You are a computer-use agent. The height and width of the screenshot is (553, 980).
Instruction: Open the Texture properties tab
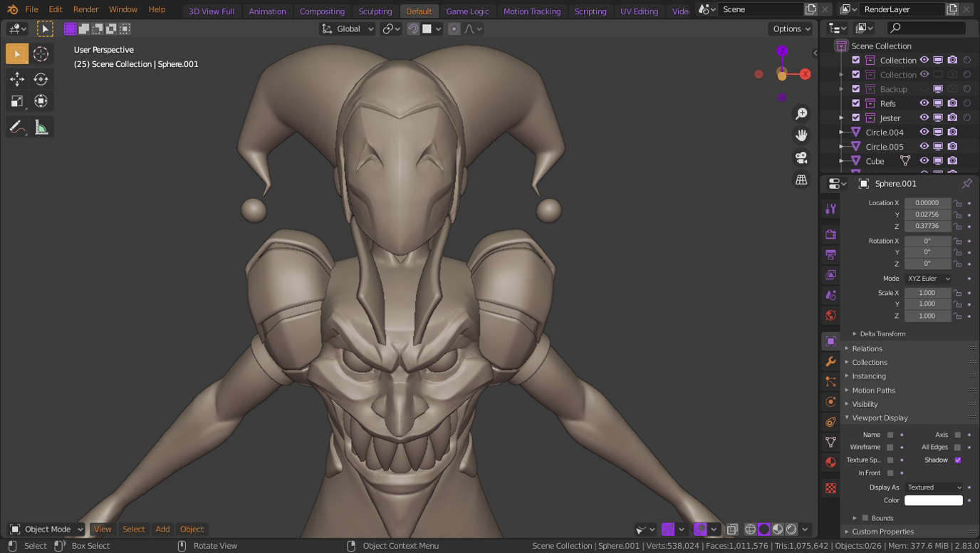(x=830, y=488)
